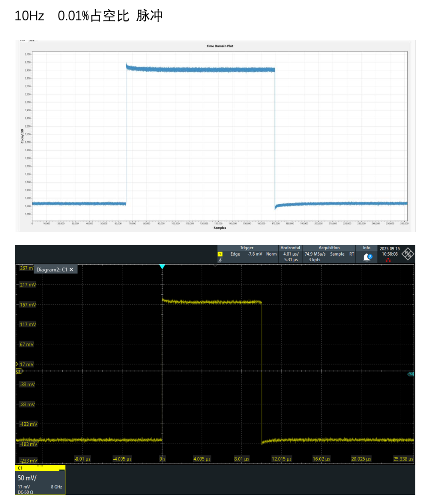Select the cyan trigger position marker
Screen dimensions: 431x504
(x=162, y=266)
